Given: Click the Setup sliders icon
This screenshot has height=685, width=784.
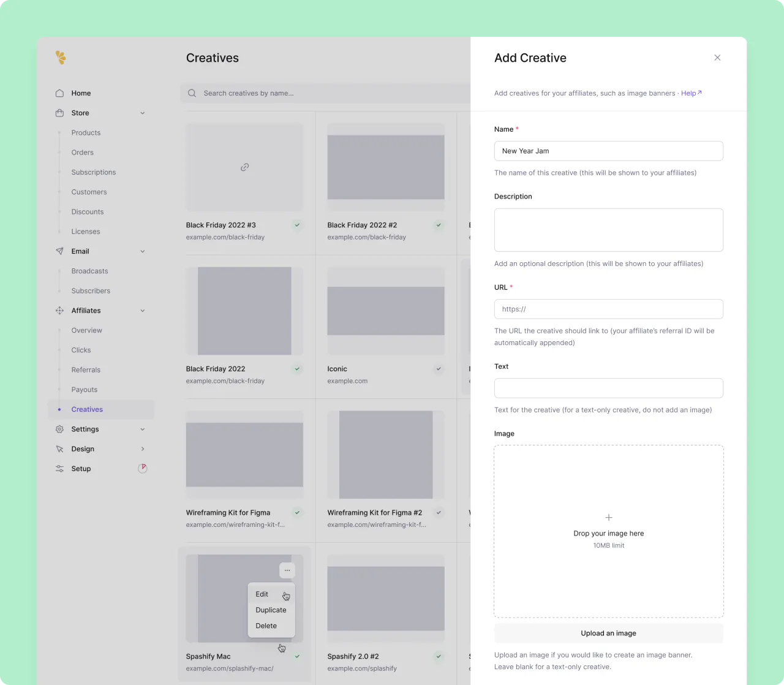Looking at the screenshot, I should tap(59, 469).
